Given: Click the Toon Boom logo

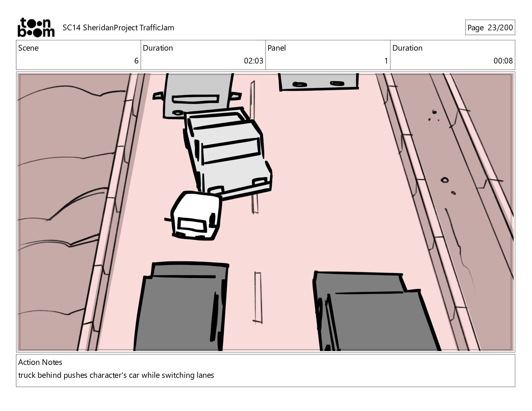Looking at the screenshot, I should tap(36, 27).
